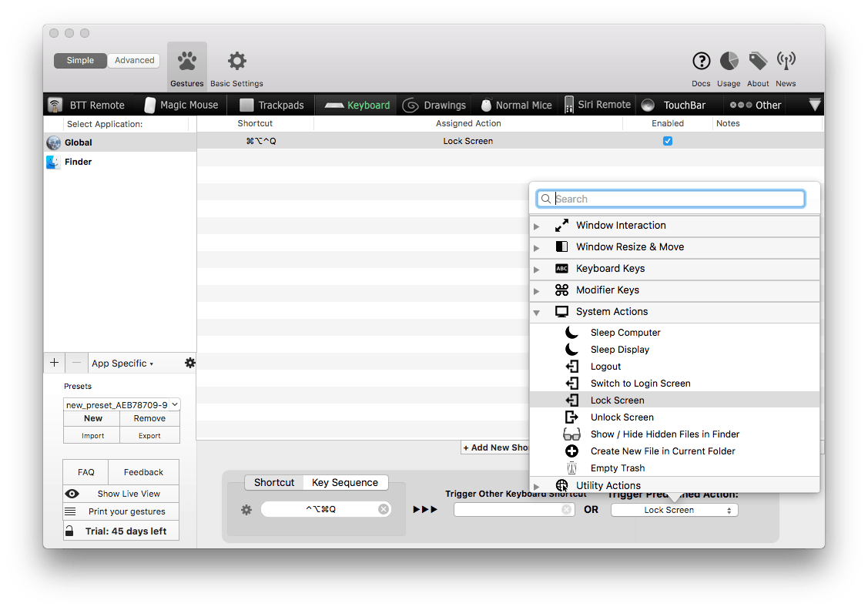Click Import button
The image size is (868, 610).
[93, 436]
